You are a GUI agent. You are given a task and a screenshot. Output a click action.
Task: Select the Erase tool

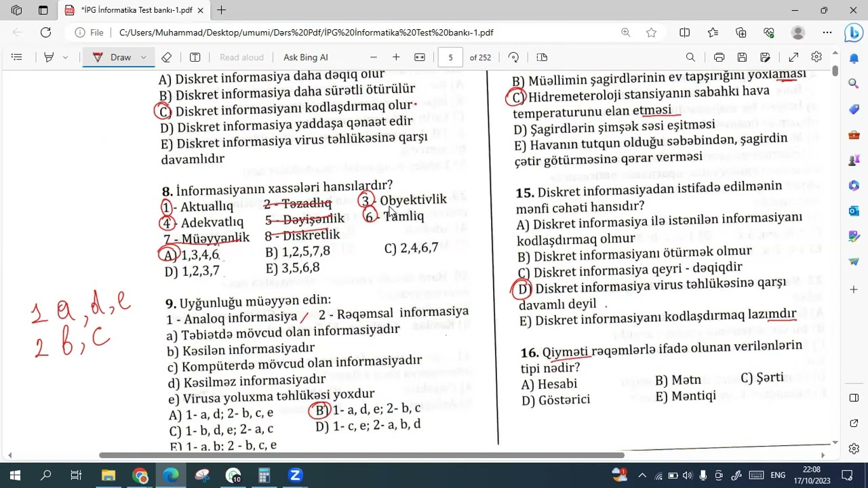(166, 58)
